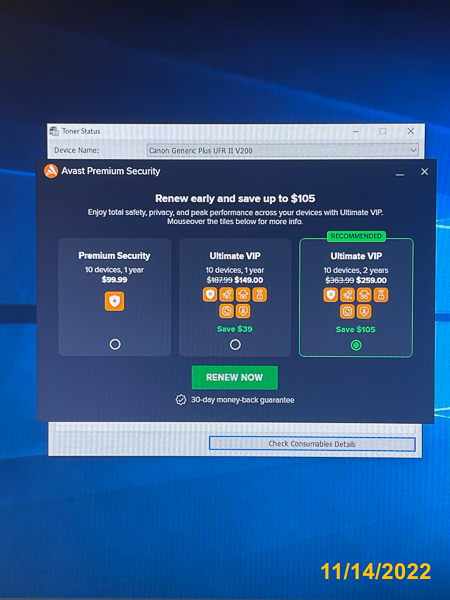Click "Mouseover the tiles below for more info." text
Viewport: 450px width, 600px height.
click(235, 222)
